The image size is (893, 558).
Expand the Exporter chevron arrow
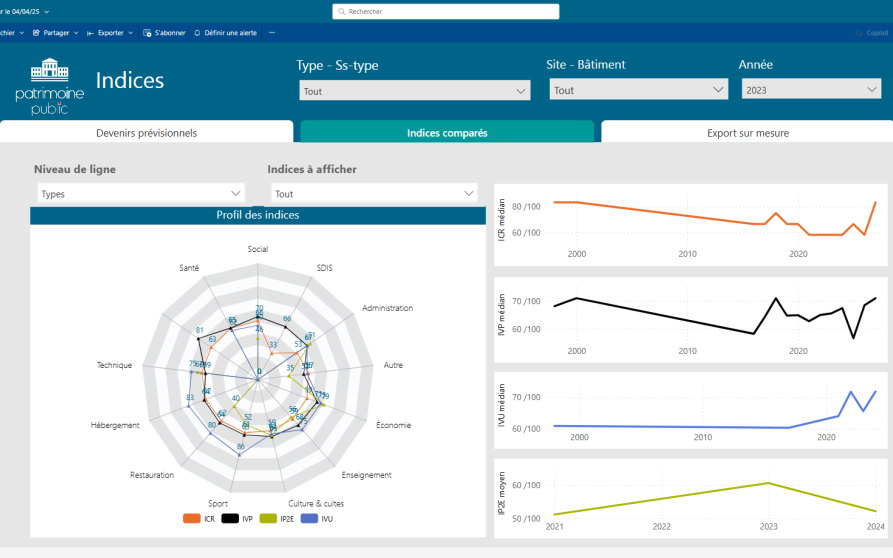(130, 33)
